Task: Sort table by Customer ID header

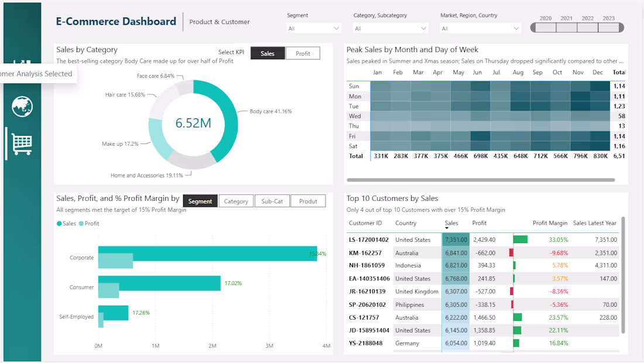Action: 365,223
